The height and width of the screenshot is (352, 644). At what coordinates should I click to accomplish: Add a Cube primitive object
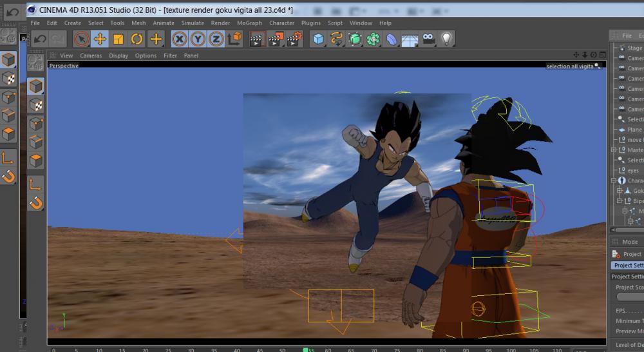click(x=318, y=39)
